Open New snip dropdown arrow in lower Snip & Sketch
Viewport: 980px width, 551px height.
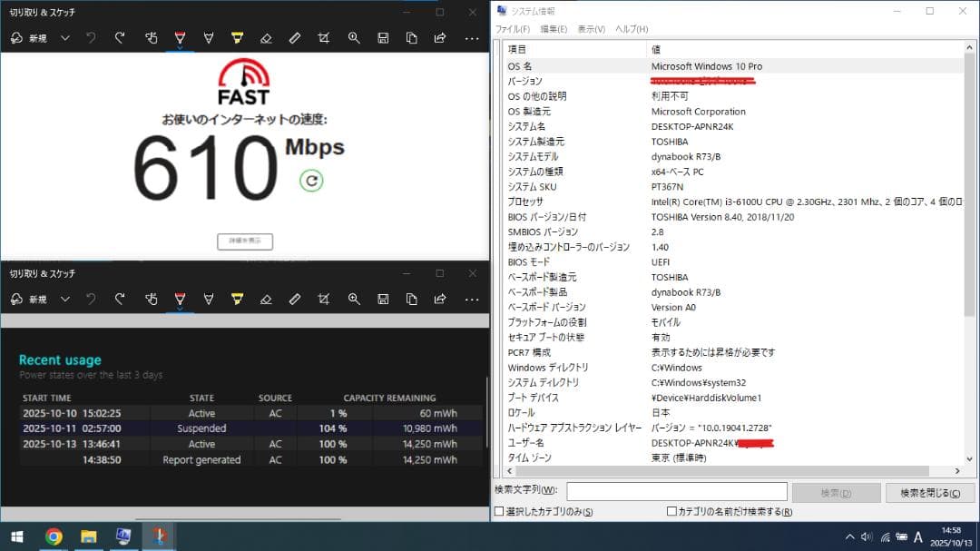point(65,300)
